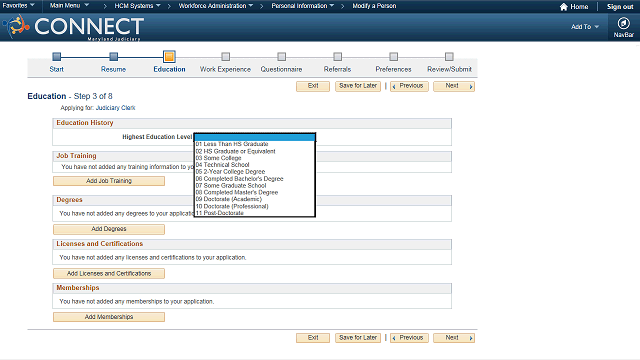Select the Resume step square icon

pos(113,56)
